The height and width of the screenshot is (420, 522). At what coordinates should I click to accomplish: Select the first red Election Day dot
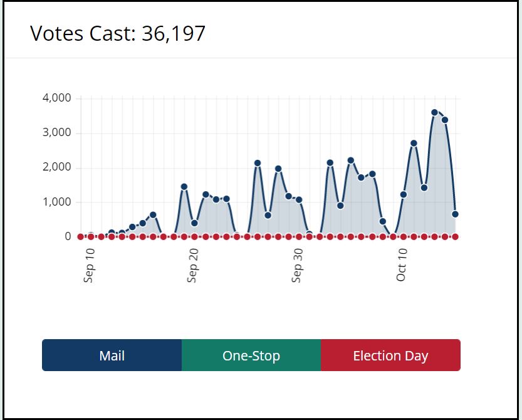click(80, 237)
